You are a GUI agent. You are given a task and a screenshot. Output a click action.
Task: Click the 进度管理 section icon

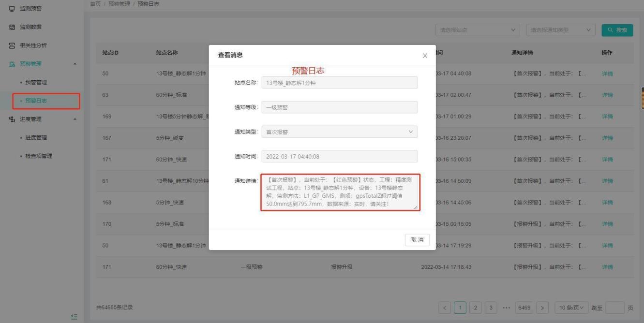12,119
